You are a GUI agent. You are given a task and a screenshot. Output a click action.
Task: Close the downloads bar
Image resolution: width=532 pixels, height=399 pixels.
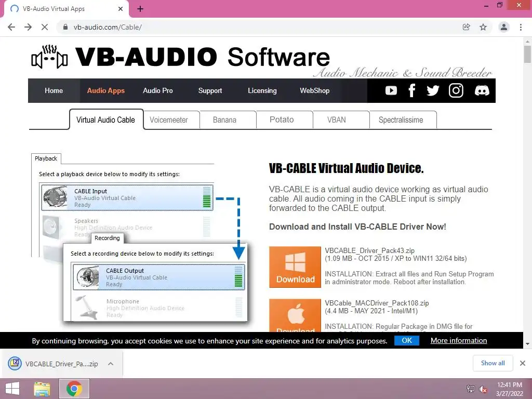tap(523, 363)
